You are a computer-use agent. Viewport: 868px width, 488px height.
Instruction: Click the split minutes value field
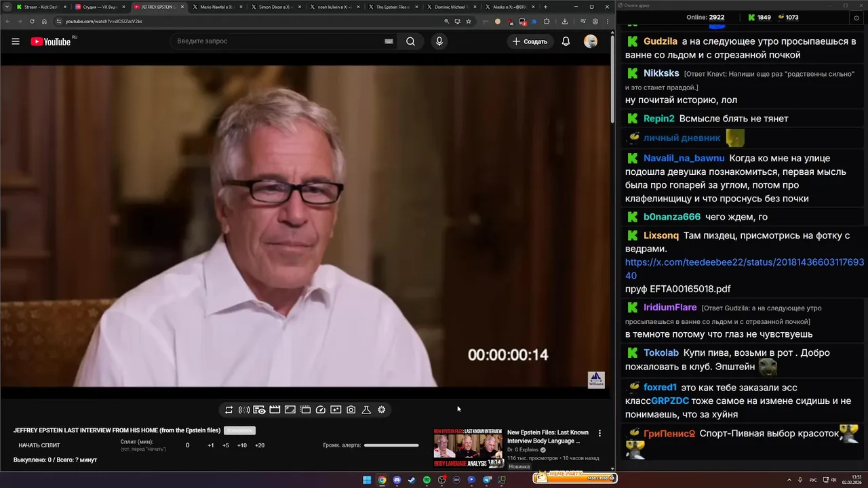(x=188, y=445)
